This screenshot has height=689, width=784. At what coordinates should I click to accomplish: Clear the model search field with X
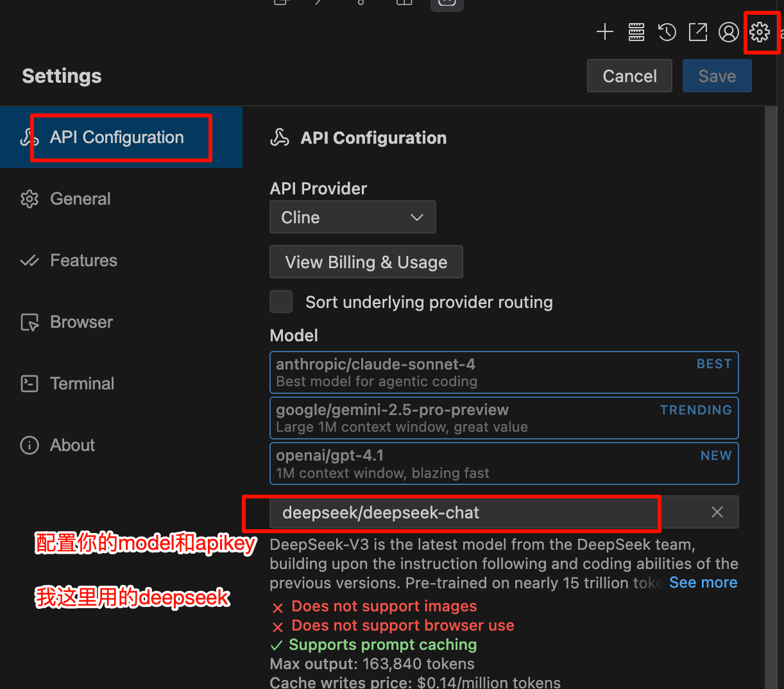(x=717, y=512)
